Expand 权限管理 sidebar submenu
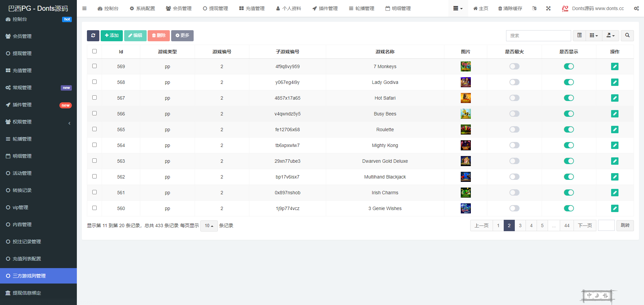This screenshot has height=305, width=644. click(38, 122)
